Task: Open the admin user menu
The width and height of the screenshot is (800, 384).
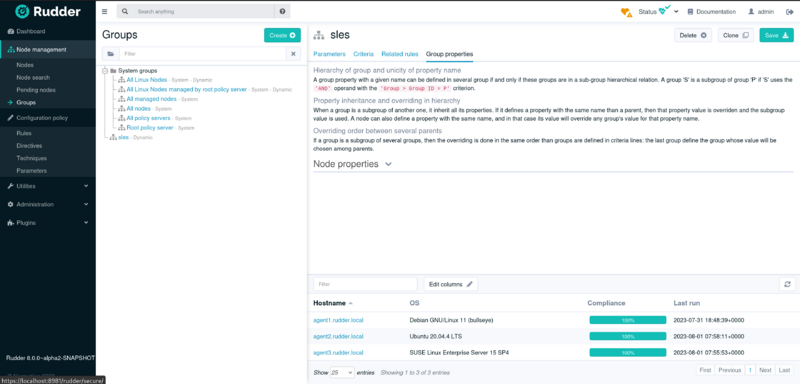Action: pyautogui.click(x=761, y=12)
